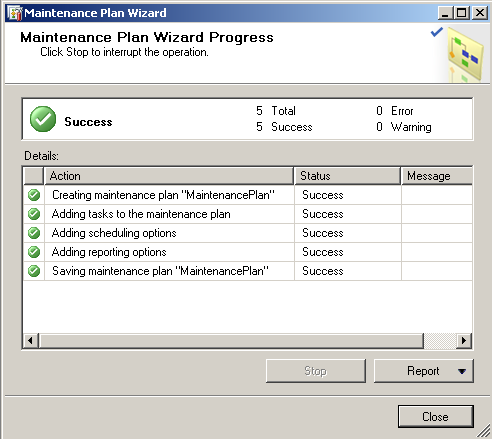Click the maintenance plan diagram graphic in header
The width and height of the screenshot is (492, 439).
[x=465, y=55]
